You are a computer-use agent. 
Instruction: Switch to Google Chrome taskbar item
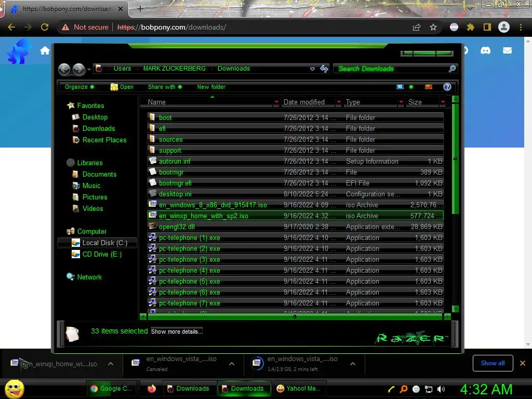[x=112, y=389]
